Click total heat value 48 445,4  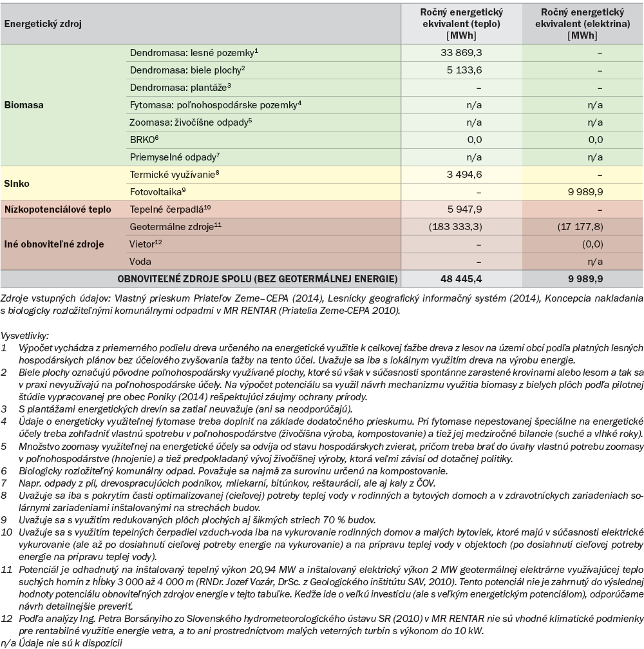point(461,278)
